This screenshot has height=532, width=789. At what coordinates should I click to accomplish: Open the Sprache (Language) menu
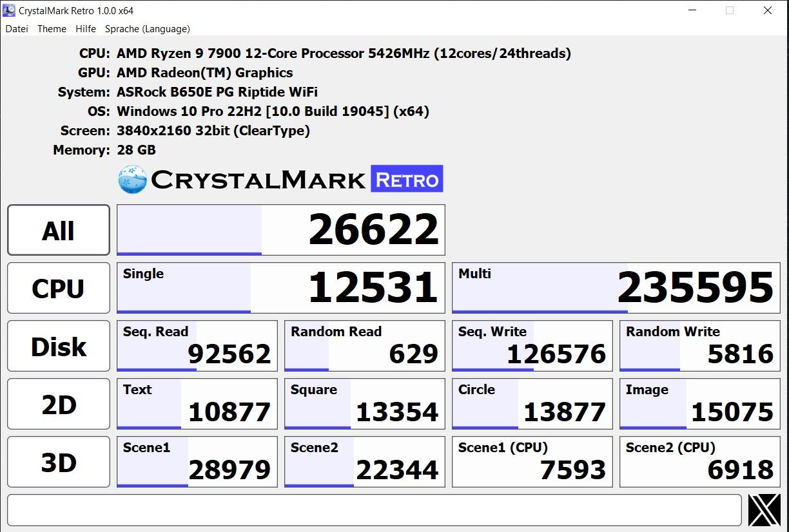click(147, 29)
